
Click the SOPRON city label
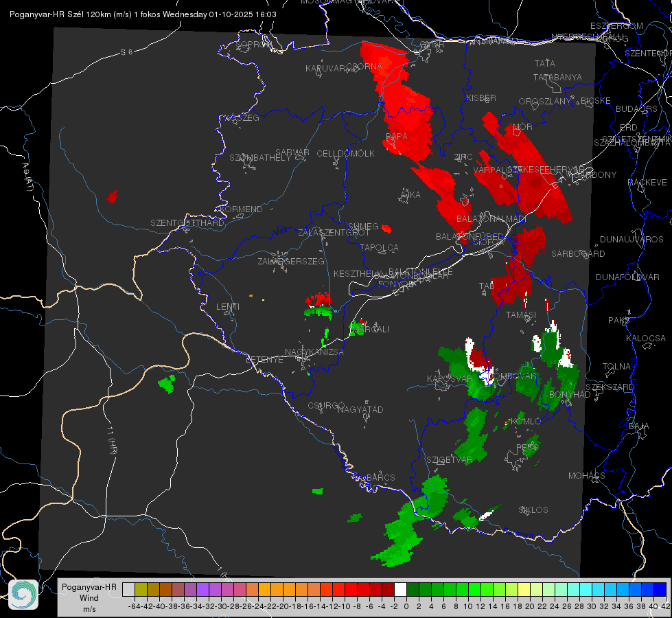[x=253, y=44]
